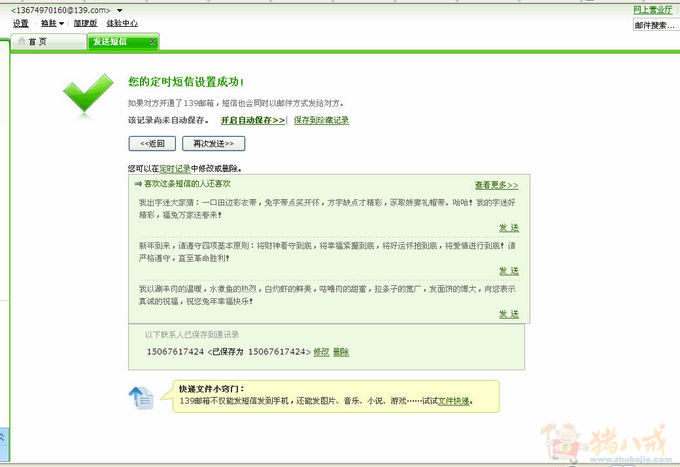Focus the 邮件搜索 search field
This screenshot has width=680, height=467.
[656, 26]
